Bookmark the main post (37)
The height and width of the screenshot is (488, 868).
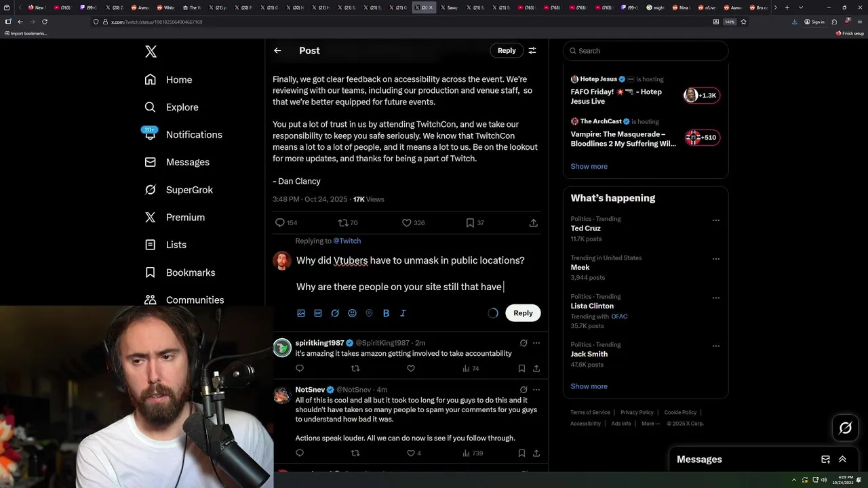475,222
